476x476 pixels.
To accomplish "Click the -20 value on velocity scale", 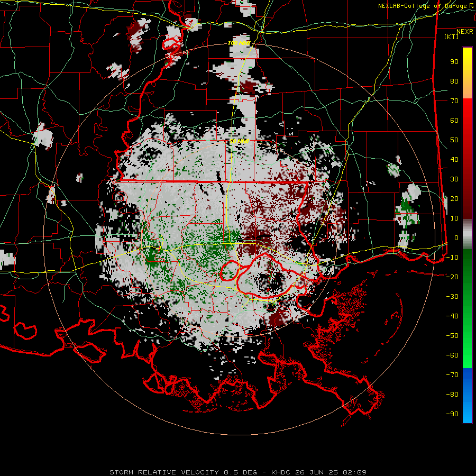I will (x=452, y=277).
